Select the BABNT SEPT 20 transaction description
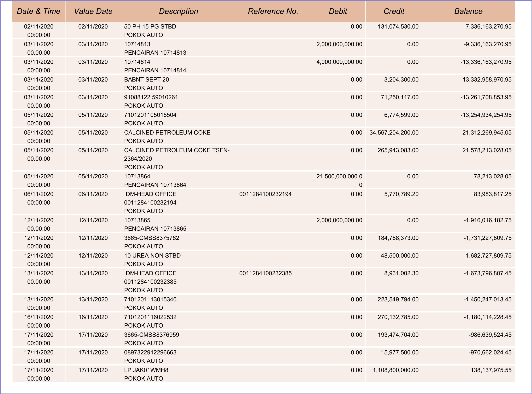532x394 pixels. click(146, 79)
